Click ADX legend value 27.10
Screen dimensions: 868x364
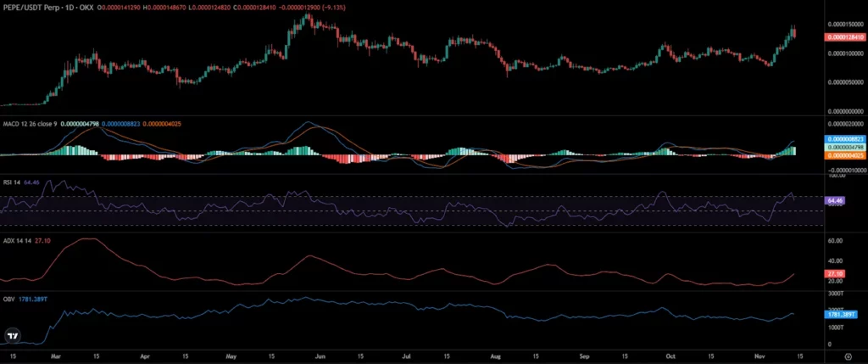[x=41, y=240]
